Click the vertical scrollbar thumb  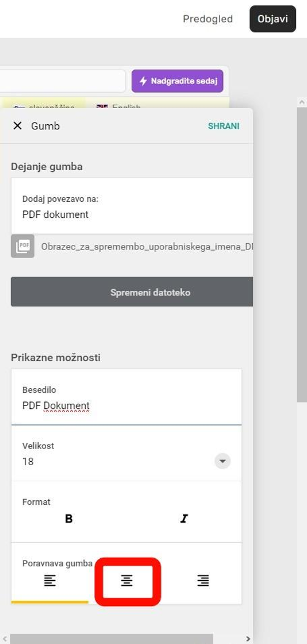302,255
